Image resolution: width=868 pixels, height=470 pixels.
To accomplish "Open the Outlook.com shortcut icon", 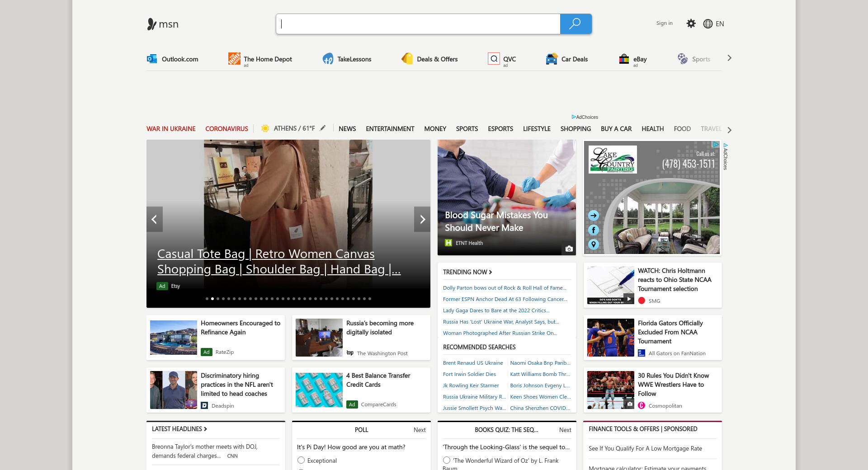I will pyautogui.click(x=152, y=59).
